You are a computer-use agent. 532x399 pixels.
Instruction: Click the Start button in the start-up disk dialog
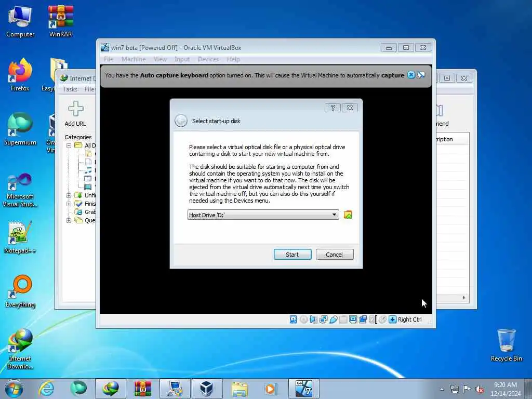coord(292,255)
